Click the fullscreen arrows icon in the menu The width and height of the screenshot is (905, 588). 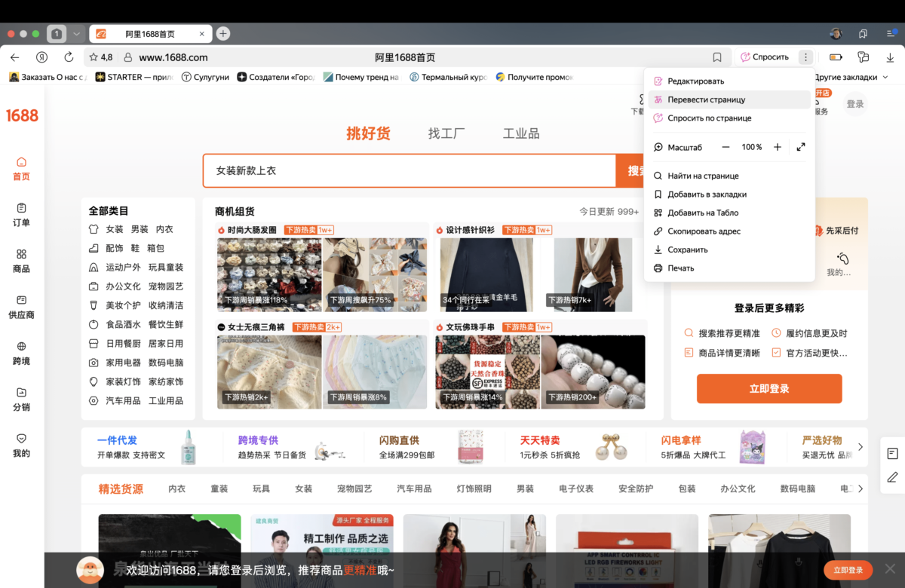[801, 147]
